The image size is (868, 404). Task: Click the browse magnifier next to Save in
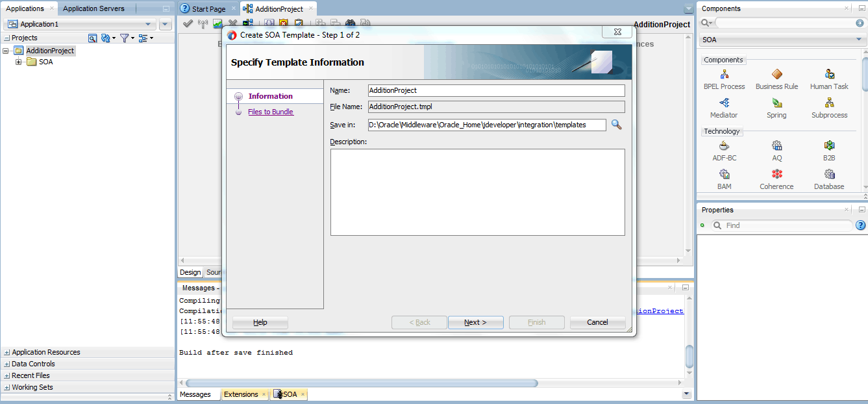tap(617, 125)
